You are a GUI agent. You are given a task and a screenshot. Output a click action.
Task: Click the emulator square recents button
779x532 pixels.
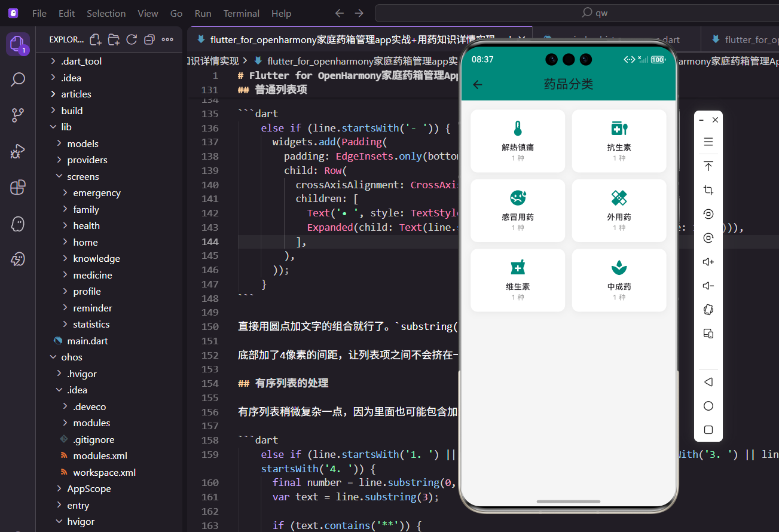click(708, 430)
